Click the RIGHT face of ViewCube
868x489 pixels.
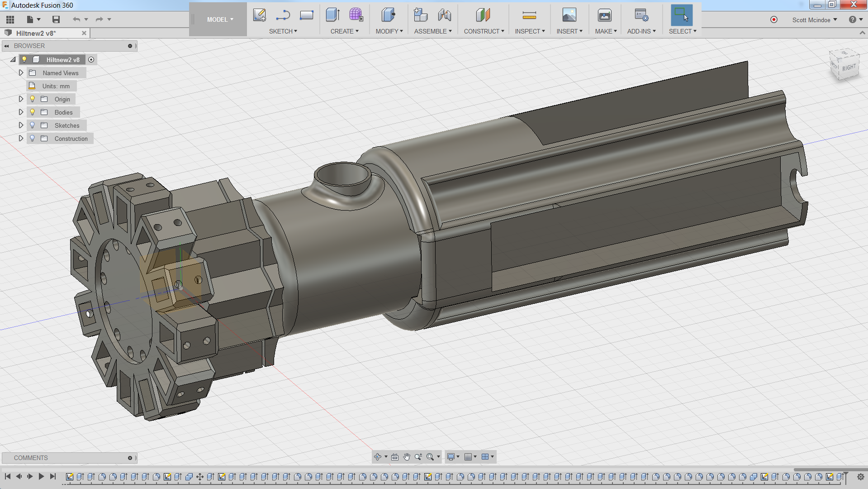pos(849,68)
